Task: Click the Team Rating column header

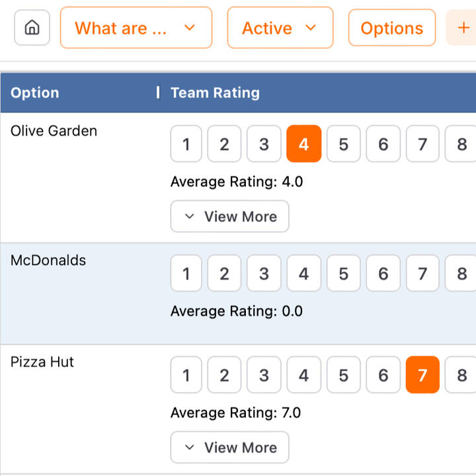Action: pos(215,93)
